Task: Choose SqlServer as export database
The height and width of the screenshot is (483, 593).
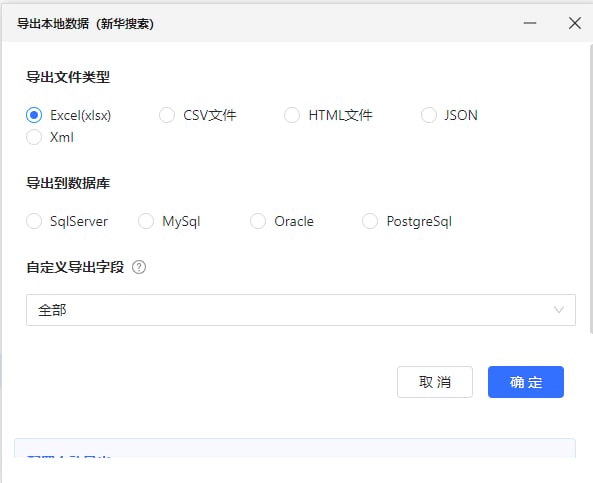Action: (34, 221)
